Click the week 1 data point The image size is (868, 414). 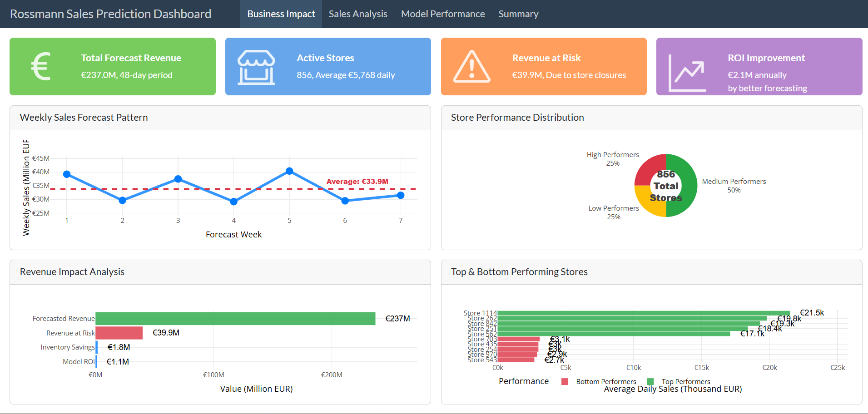tap(67, 174)
